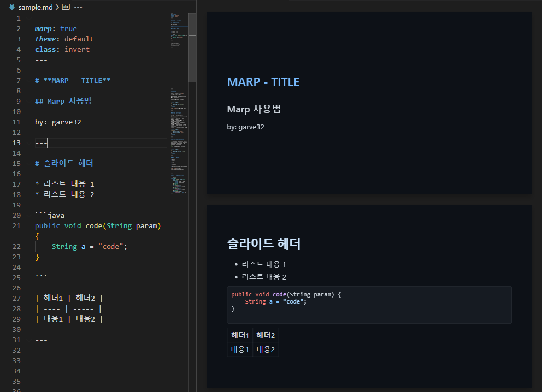
Task: Click '| 내용1 | 내용2 |' table row in editor
Action: coord(69,319)
